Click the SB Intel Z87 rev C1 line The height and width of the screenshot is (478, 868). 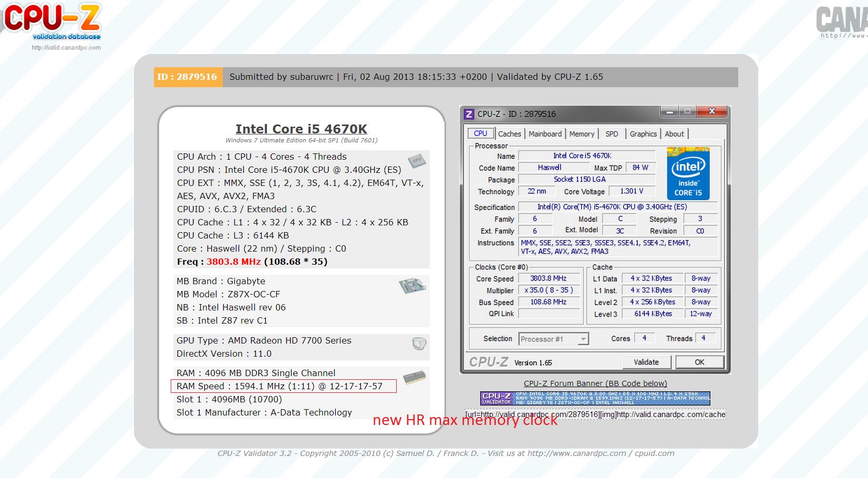pos(222,320)
